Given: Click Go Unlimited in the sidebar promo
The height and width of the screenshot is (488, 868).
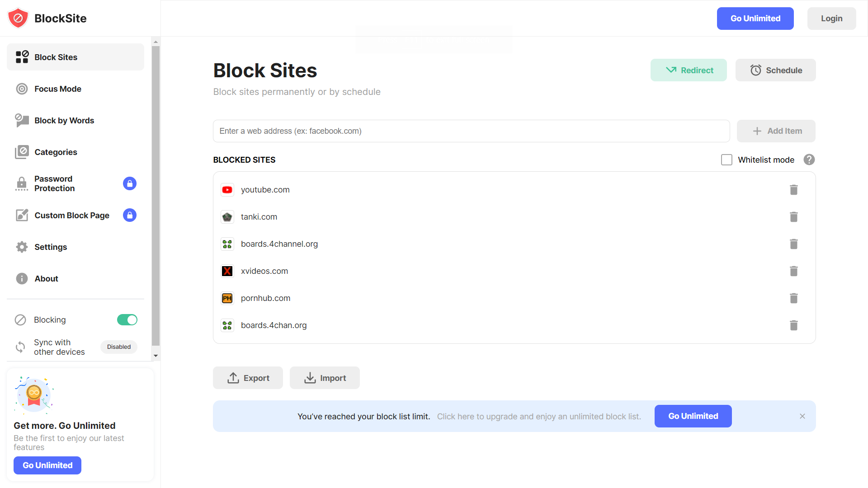Looking at the screenshot, I should [x=47, y=465].
